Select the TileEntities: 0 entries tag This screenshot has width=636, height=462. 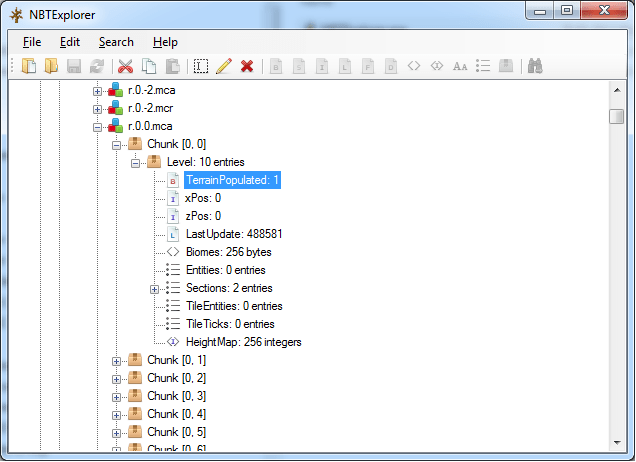[x=234, y=306]
